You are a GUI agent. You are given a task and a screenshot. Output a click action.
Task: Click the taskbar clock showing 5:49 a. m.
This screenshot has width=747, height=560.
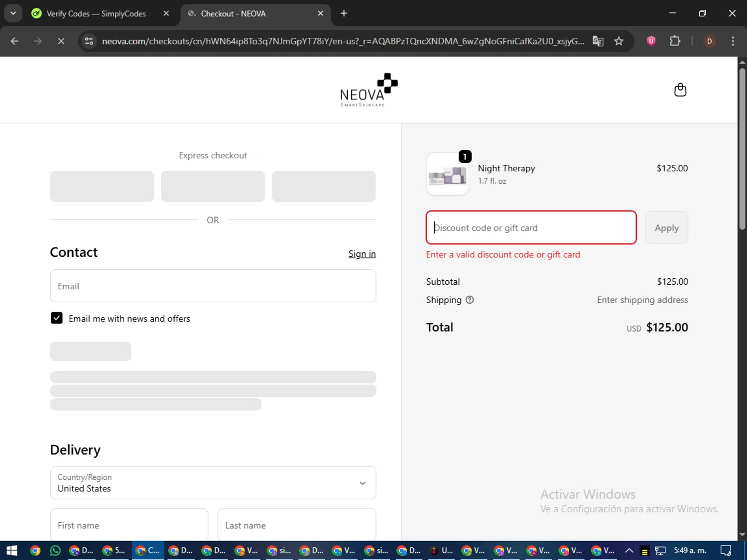[x=690, y=551]
